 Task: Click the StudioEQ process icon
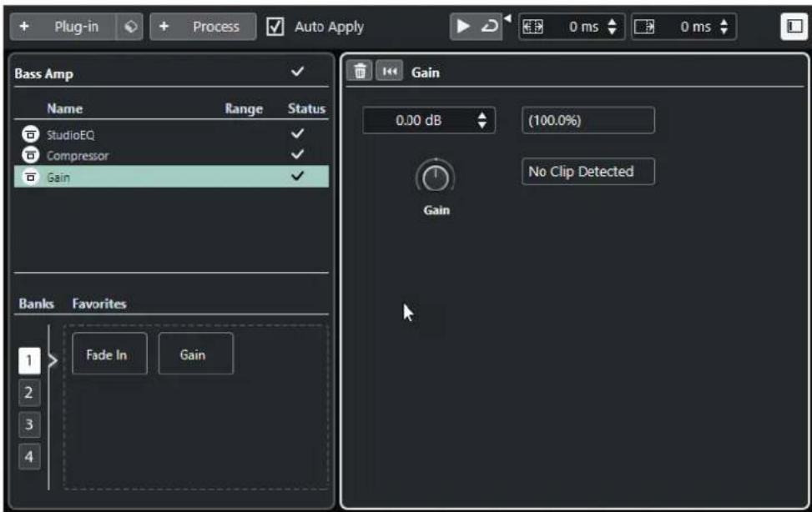click(x=31, y=134)
